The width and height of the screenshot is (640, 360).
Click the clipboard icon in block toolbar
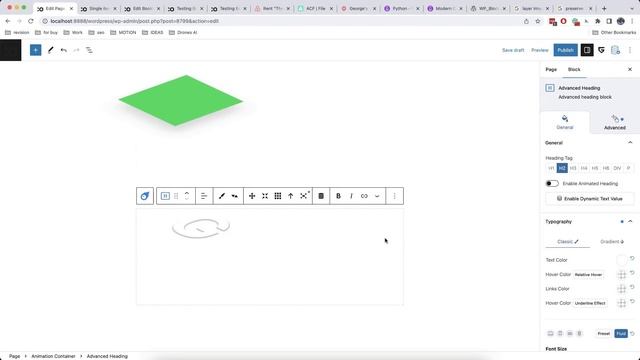pyautogui.click(x=321, y=196)
